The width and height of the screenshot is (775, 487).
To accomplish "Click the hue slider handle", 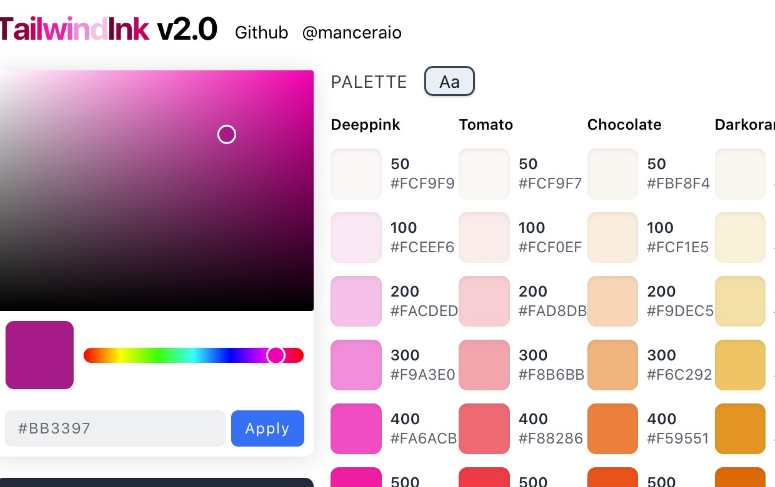I will [276, 355].
